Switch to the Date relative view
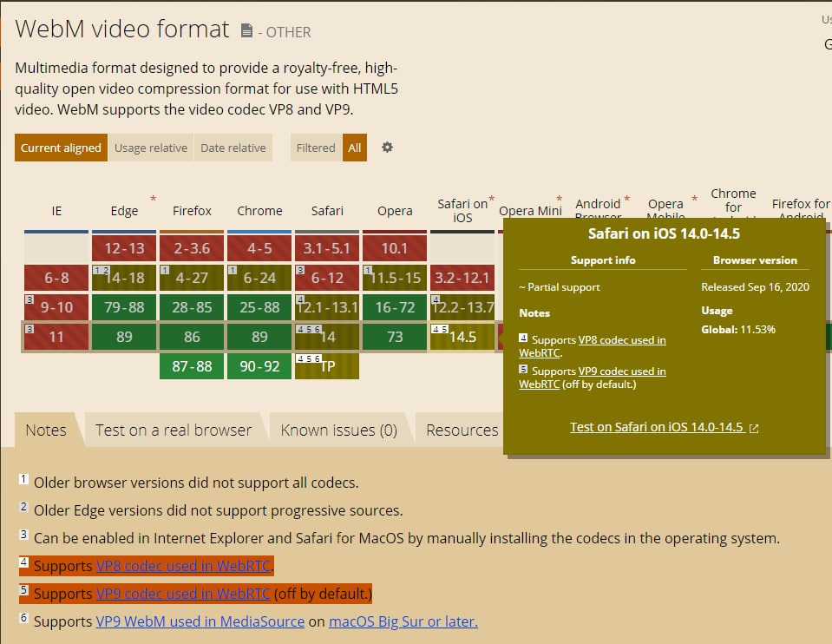The image size is (832, 644). pos(233,148)
